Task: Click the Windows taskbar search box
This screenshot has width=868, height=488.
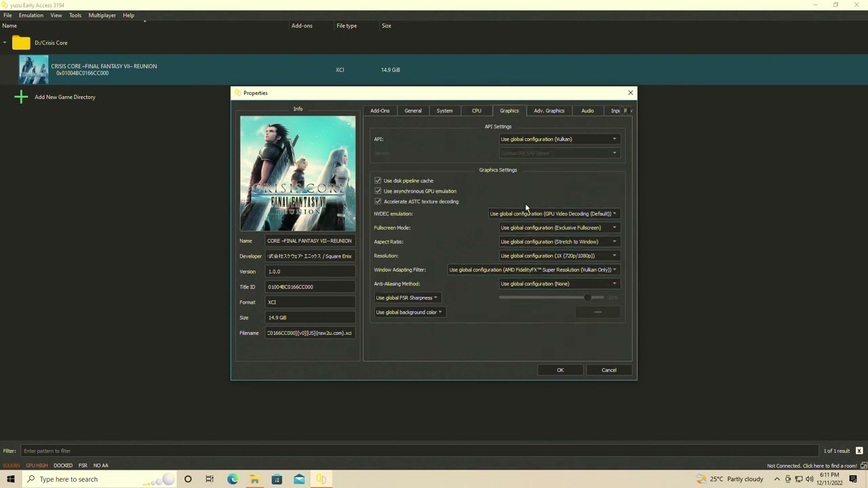Action: point(98,479)
